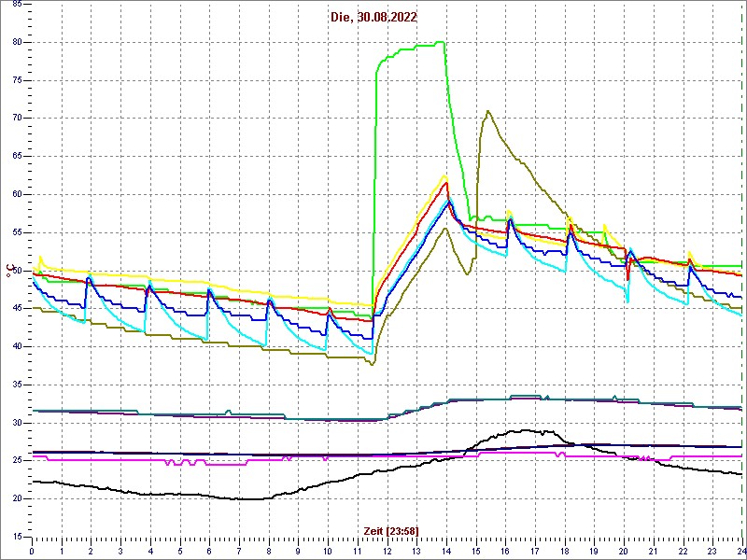Click hour 16 on the time axis
This screenshot has height=560, width=747.
tap(505, 552)
